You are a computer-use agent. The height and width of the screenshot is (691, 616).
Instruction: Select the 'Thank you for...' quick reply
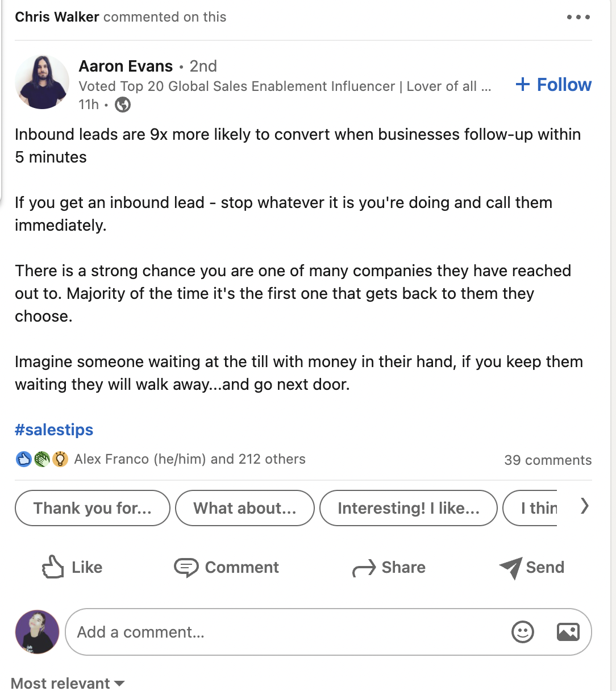93,508
